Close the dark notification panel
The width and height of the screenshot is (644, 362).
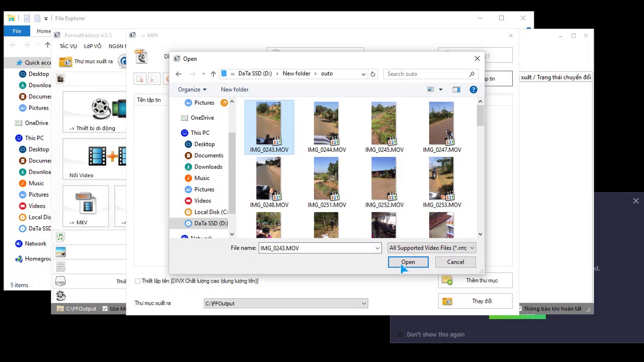(x=636, y=201)
